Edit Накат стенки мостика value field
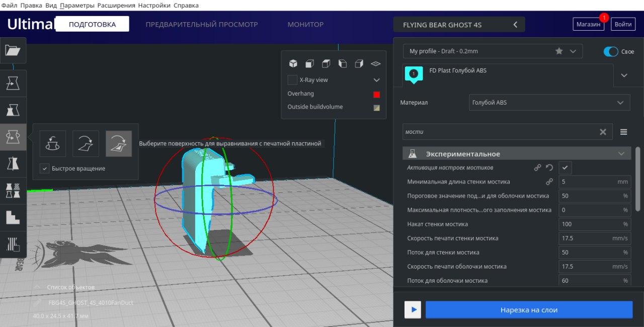The height and width of the screenshot is (327, 644). [595, 224]
